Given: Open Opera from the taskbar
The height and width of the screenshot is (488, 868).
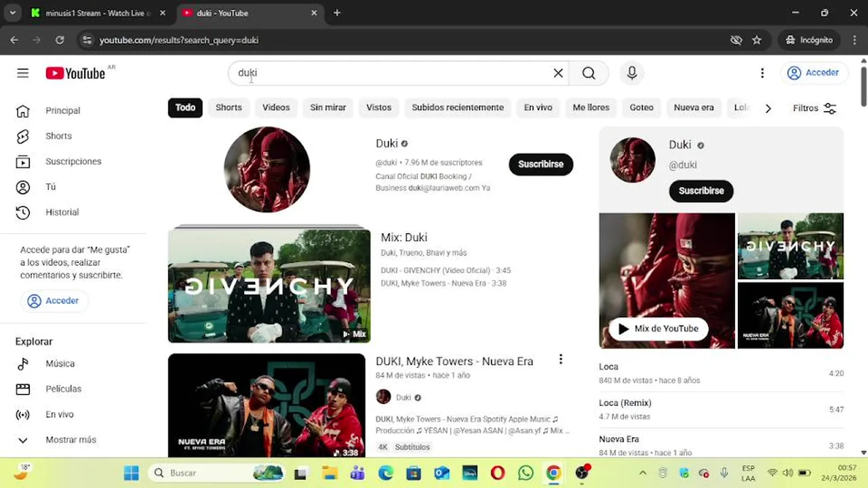Looking at the screenshot, I should point(498,473).
